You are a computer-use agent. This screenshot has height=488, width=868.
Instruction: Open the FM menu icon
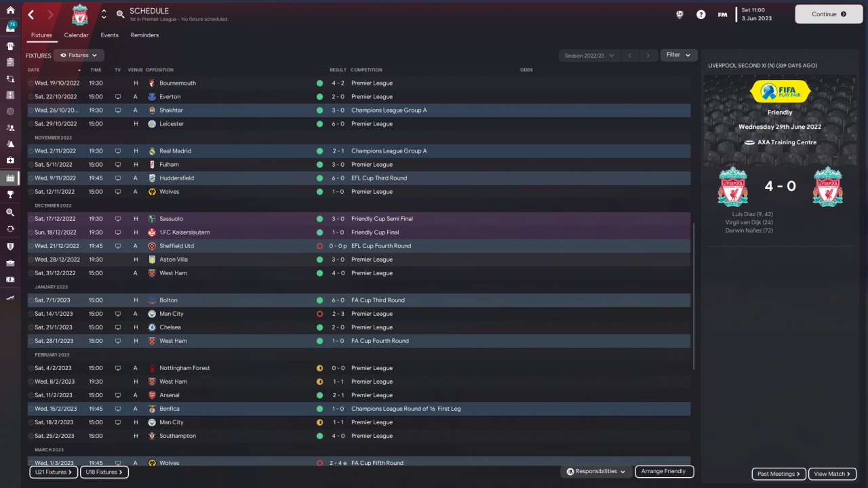(722, 14)
